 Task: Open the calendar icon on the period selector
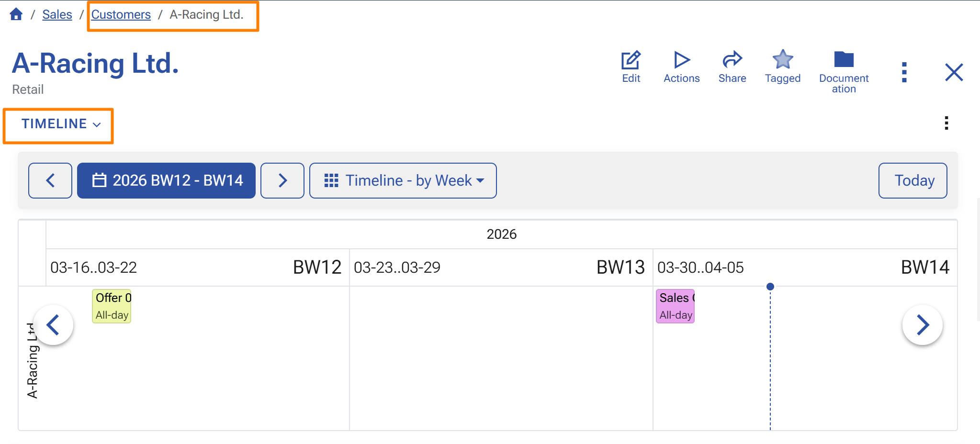pyautogui.click(x=99, y=180)
